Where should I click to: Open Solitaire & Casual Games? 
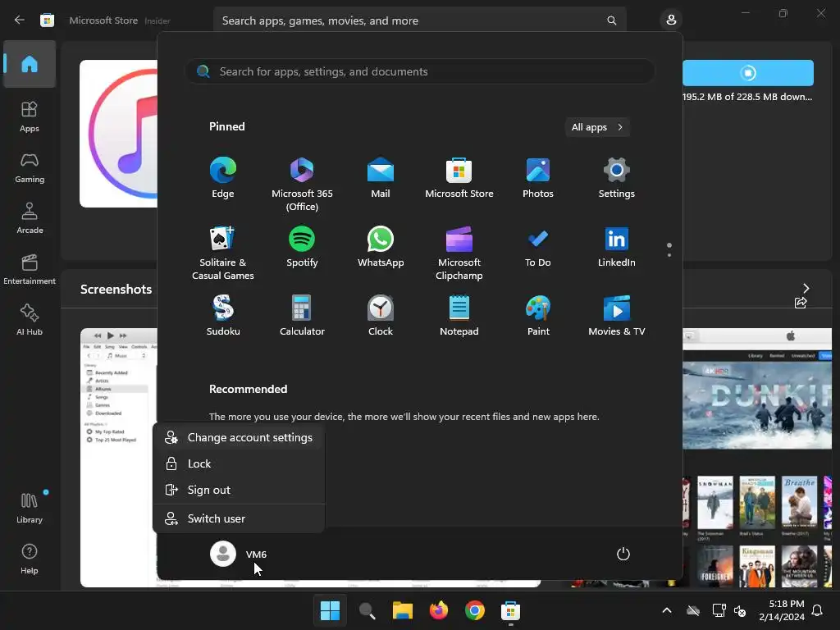(x=223, y=253)
